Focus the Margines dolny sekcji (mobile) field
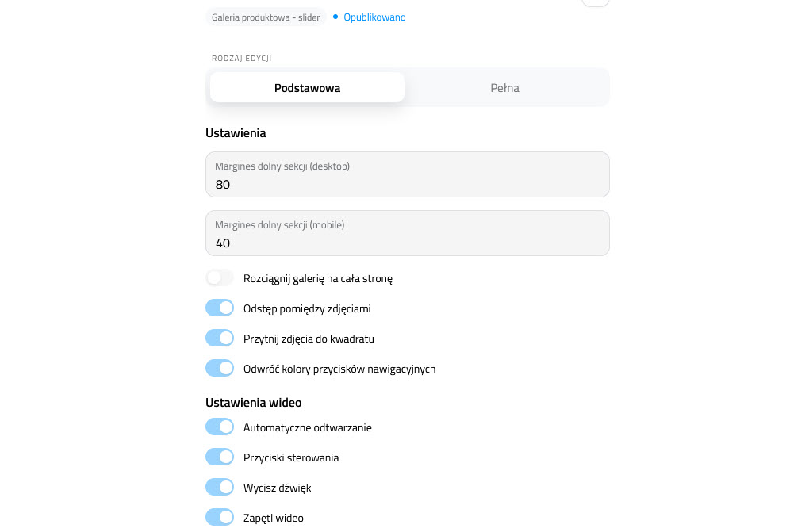 (408, 233)
